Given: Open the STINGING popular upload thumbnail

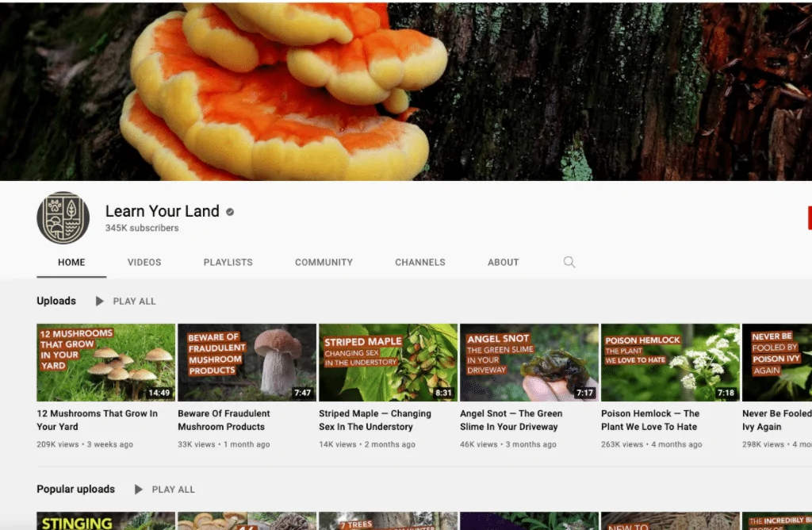Looking at the screenshot, I should [105, 520].
